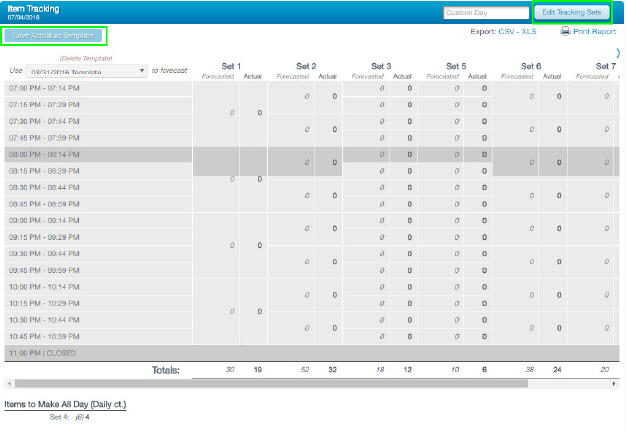Click the horizontal scrollbar thumb
This screenshot has width=626, height=431.
click(271, 384)
